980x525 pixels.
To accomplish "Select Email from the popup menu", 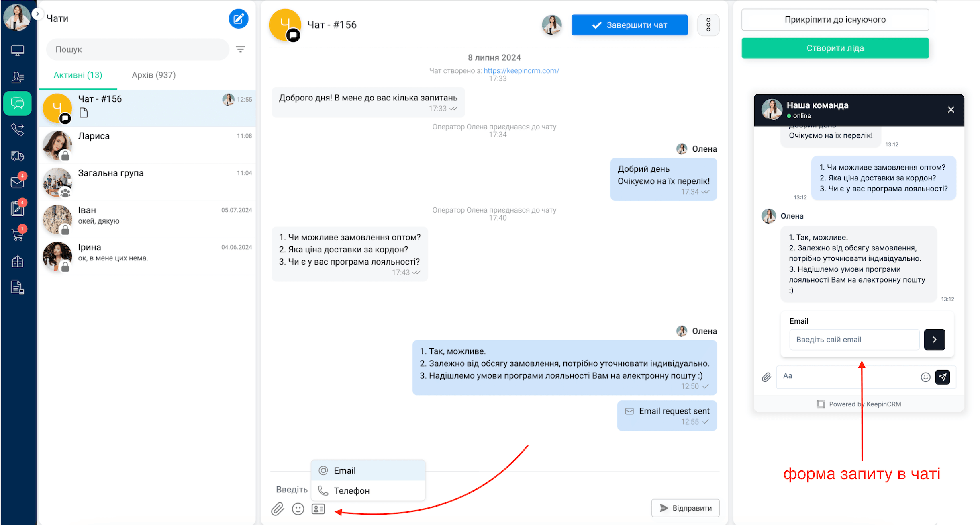I will click(367, 470).
